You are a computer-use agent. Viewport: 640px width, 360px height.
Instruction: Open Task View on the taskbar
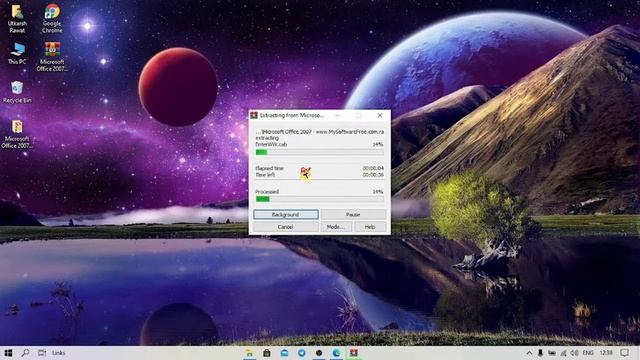pyautogui.click(x=42, y=353)
